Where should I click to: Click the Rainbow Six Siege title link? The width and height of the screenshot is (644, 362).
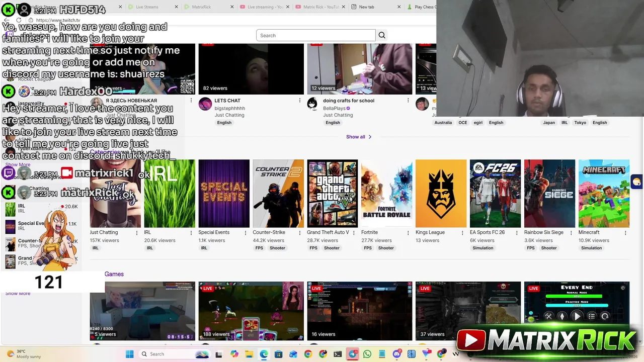[x=544, y=232]
